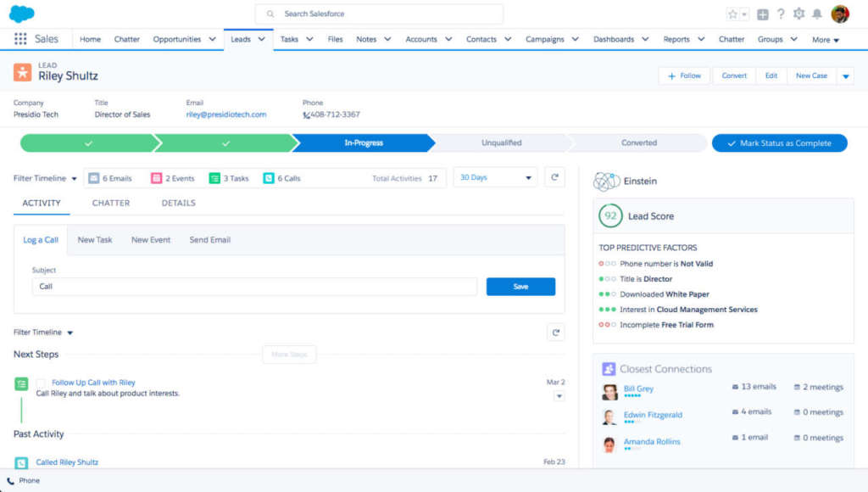Click Mark Status as Complete button
868x492 pixels.
coord(779,143)
